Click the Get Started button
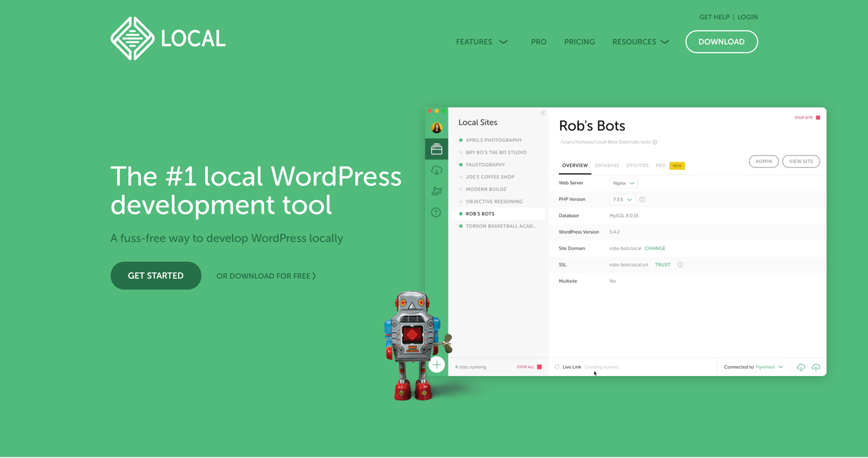Viewport: 868px width, 458px height. [x=156, y=276]
